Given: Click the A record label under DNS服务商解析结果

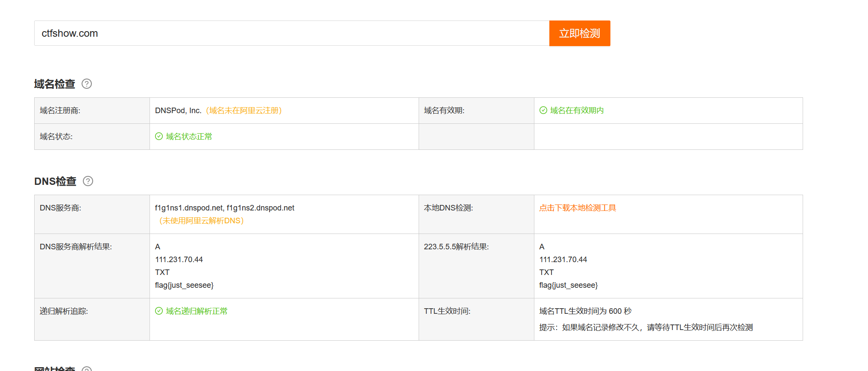Looking at the screenshot, I should [x=158, y=247].
